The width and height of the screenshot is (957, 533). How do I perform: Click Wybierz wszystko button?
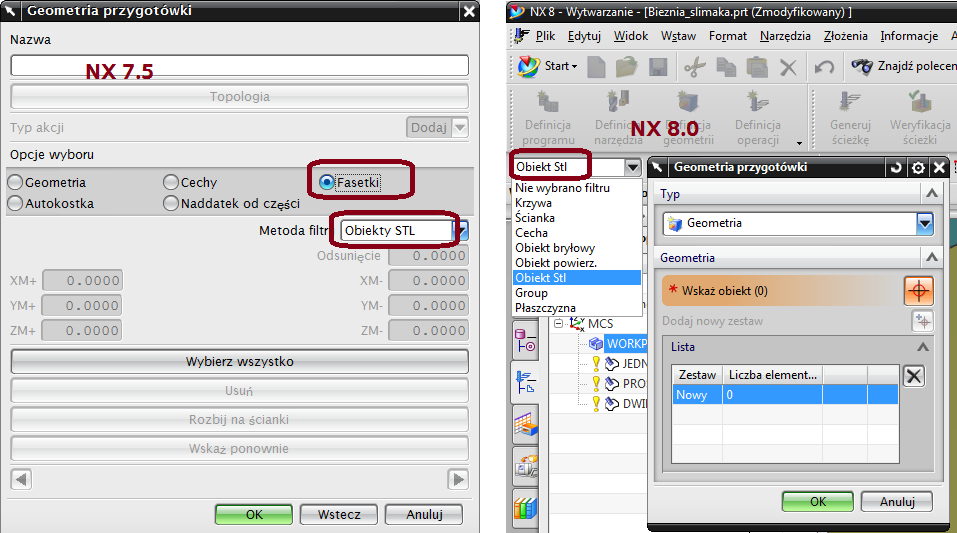(240, 361)
